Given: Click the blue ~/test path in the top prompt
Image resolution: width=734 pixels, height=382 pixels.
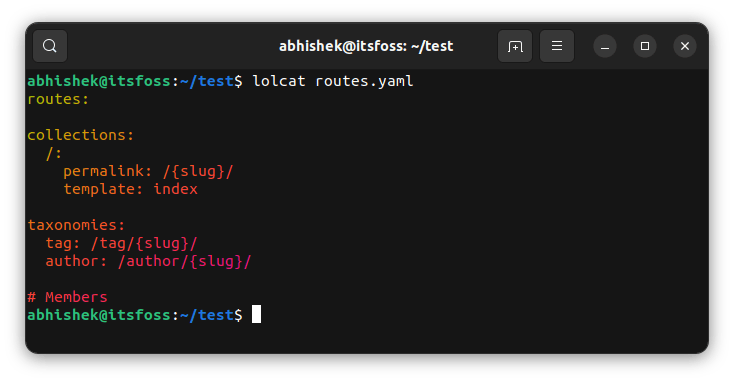Looking at the screenshot, I should (206, 81).
